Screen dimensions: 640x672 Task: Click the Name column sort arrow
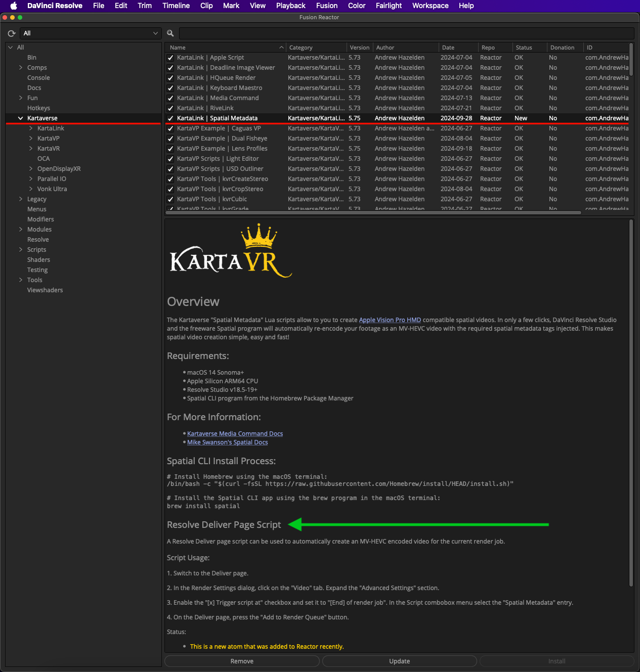click(281, 48)
